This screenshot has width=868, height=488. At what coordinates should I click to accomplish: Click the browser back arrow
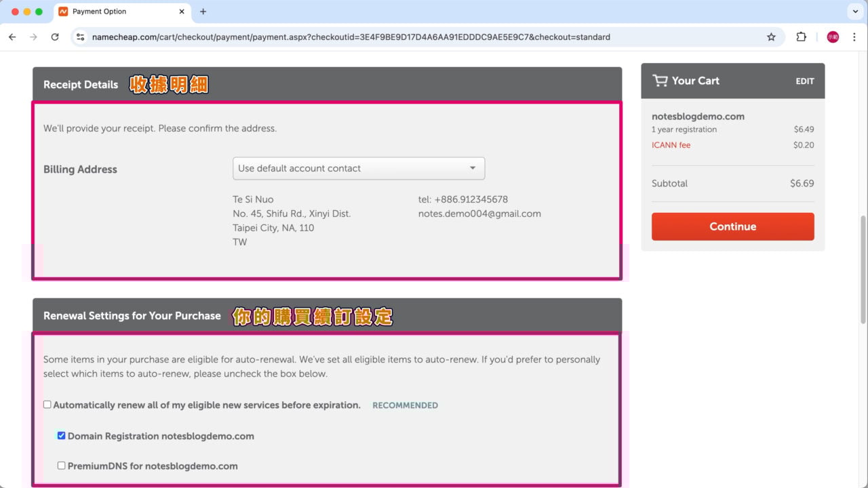(12, 37)
